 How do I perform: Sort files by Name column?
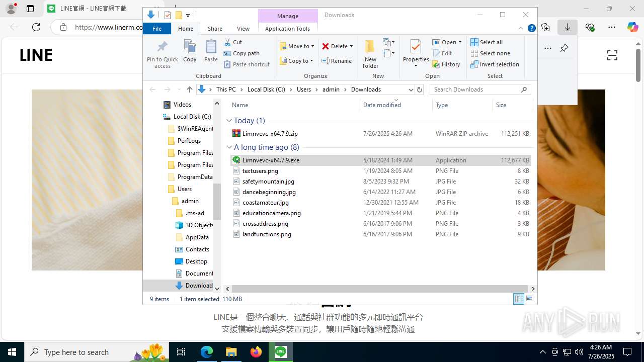pos(294,105)
